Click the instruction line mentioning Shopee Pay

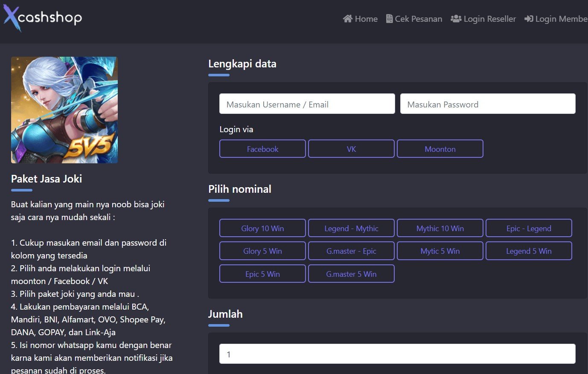click(x=88, y=319)
